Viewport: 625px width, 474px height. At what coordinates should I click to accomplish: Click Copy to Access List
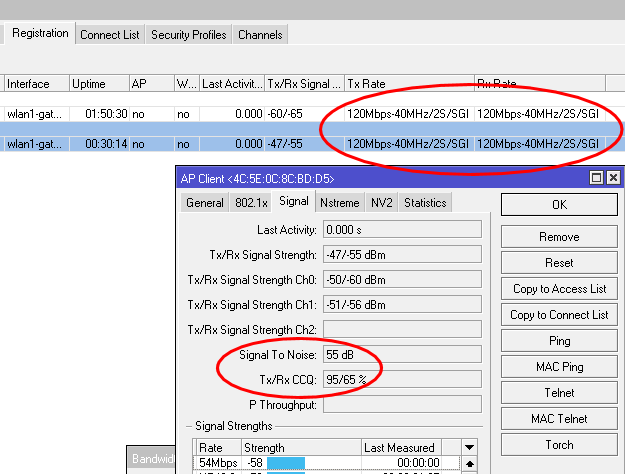click(559, 289)
